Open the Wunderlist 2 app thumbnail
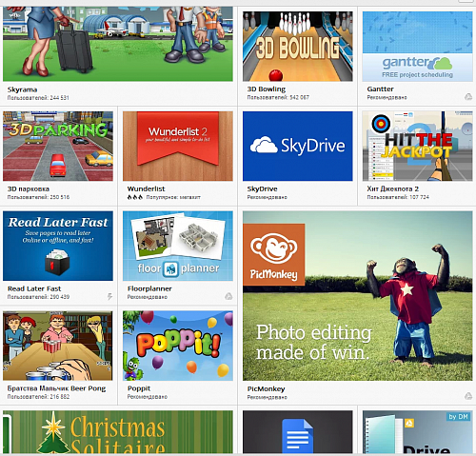 click(x=178, y=146)
